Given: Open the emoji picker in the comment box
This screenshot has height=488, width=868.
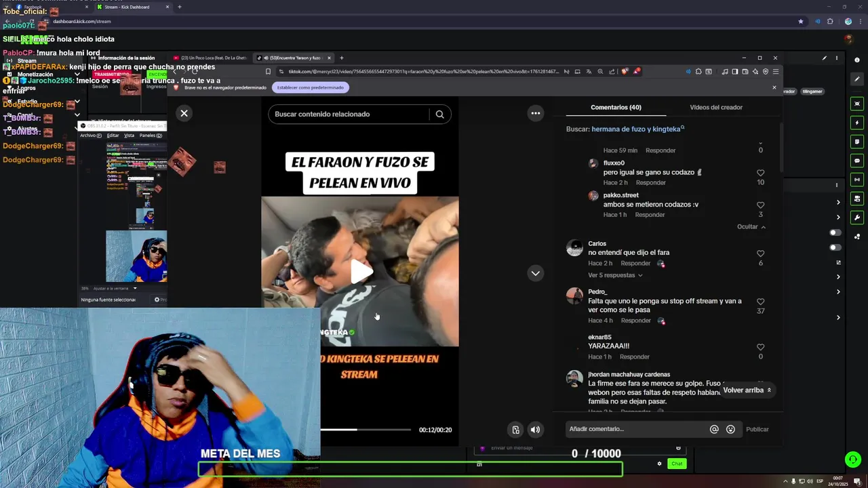Looking at the screenshot, I should pyautogui.click(x=730, y=429).
